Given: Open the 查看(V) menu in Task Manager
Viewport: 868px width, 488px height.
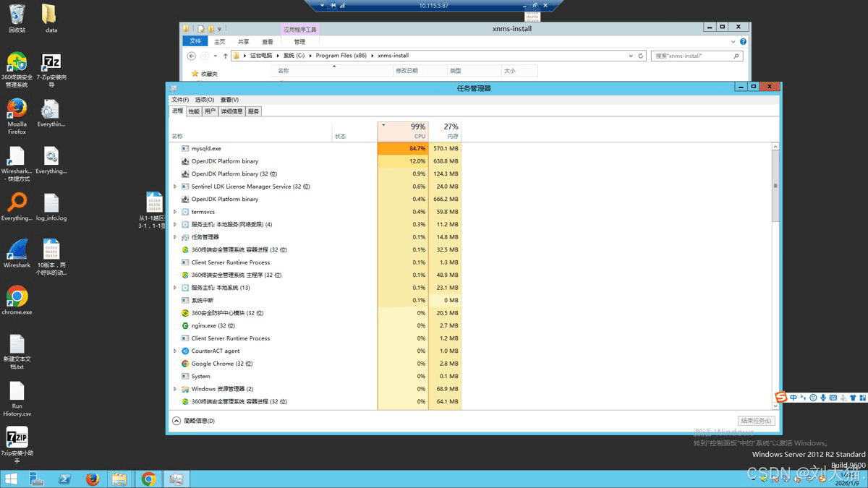Looking at the screenshot, I should (x=229, y=100).
